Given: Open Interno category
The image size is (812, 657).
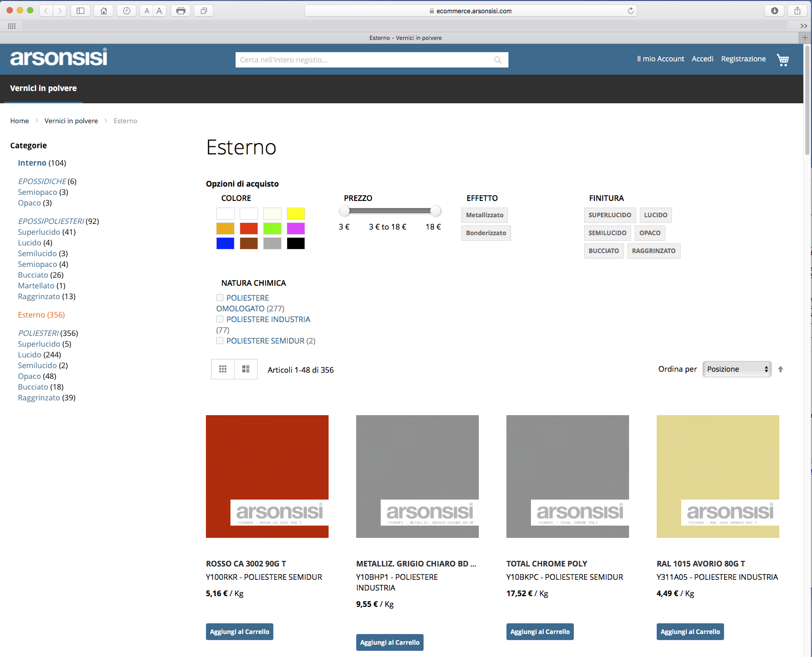Looking at the screenshot, I should [32, 163].
